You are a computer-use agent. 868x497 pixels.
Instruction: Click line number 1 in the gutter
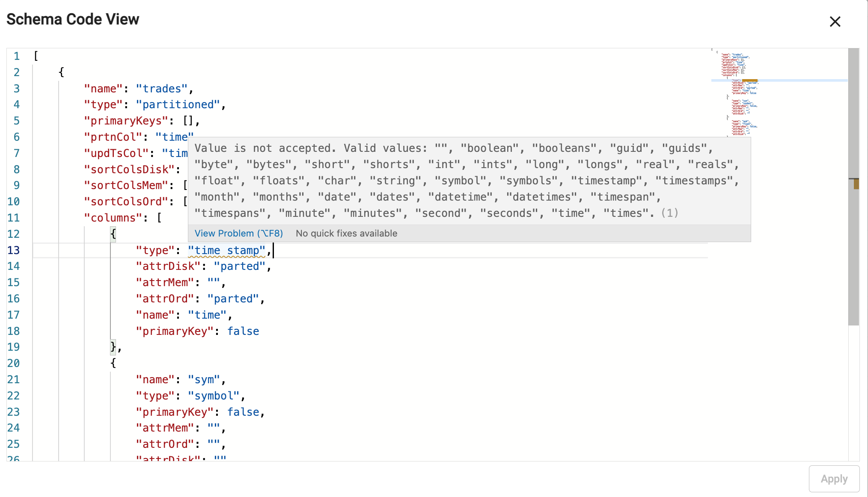[x=17, y=56]
